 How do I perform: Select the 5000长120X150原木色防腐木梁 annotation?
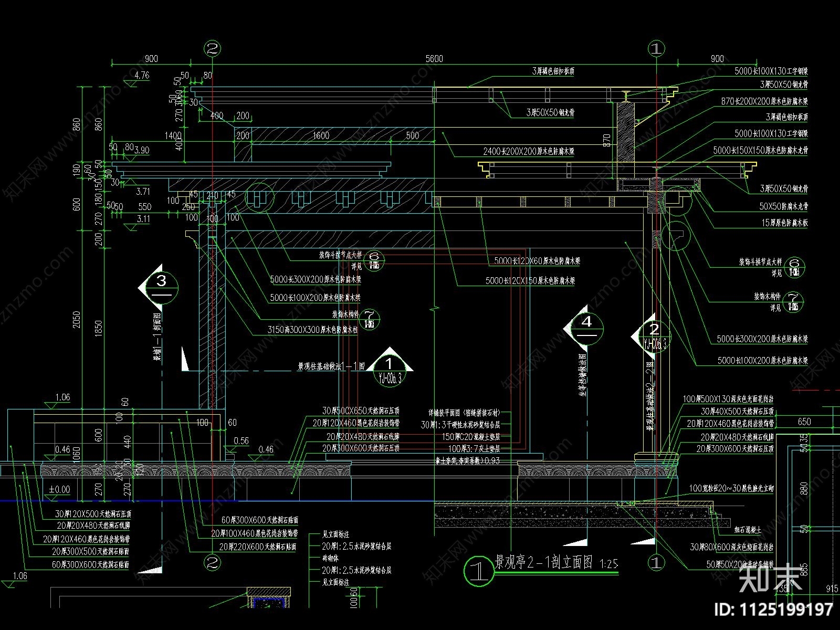pos(530,281)
